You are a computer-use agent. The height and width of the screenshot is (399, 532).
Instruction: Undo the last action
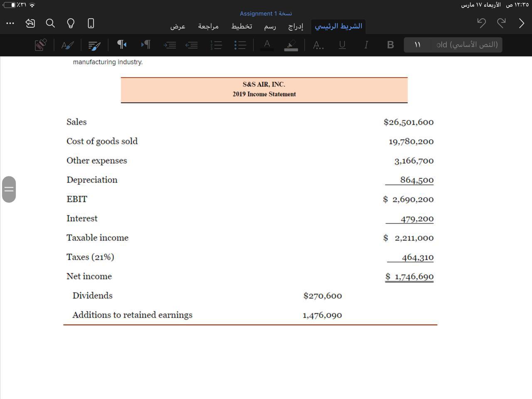tap(481, 23)
